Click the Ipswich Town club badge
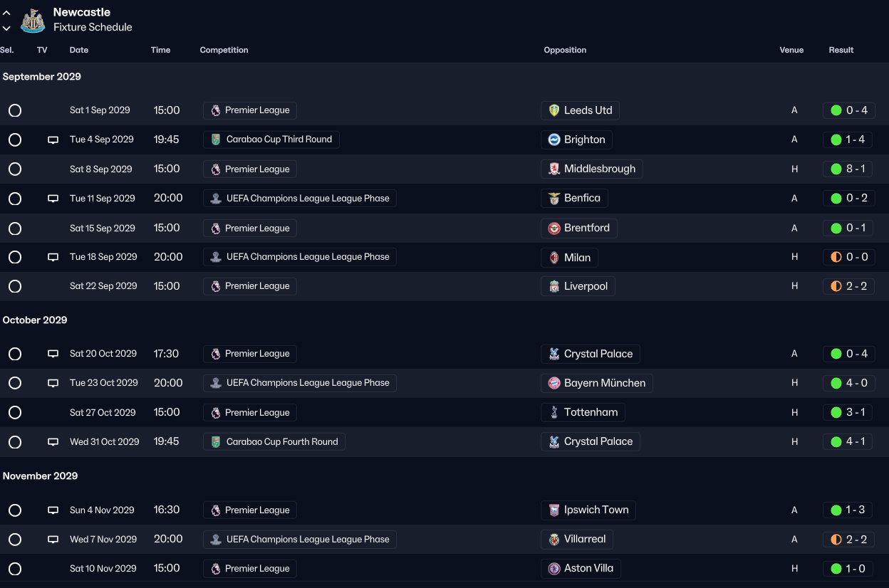This screenshot has width=889, height=588. pyautogui.click(x=554, y=510)
